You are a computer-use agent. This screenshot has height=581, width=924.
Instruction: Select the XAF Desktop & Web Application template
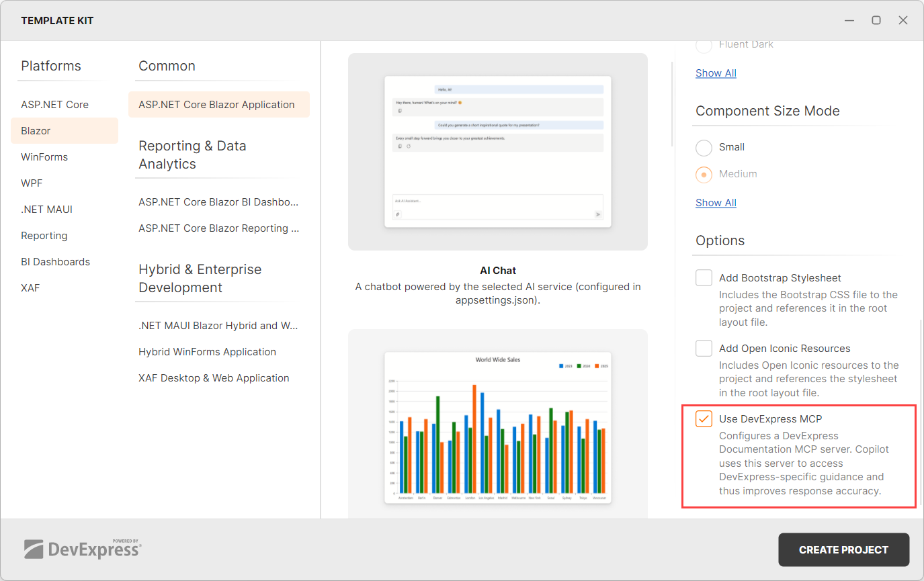214,377
